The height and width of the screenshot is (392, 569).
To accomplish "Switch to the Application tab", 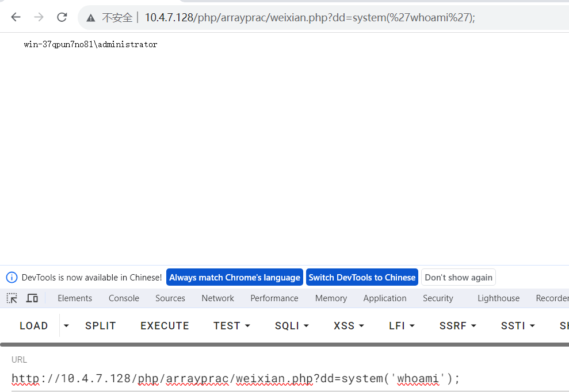I will click(x=385, y=298).
